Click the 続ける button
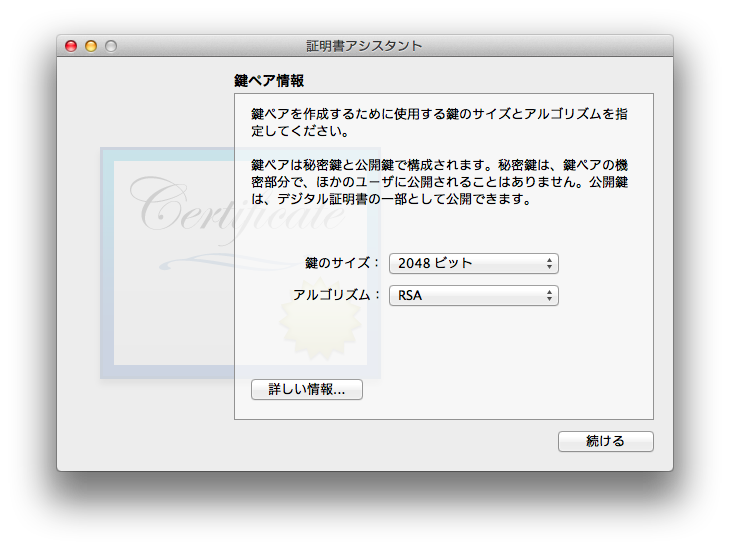730x550 pixels. 606,441
